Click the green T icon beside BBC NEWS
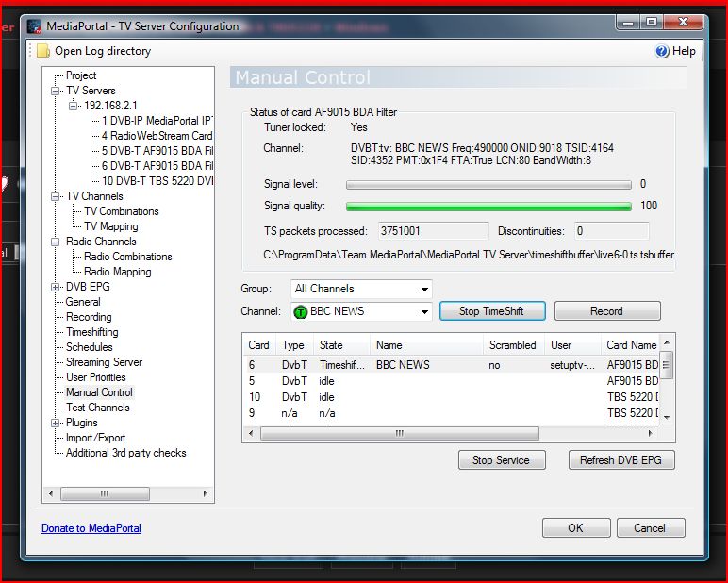Image resolution: width=728 pixels, height=583 pixels. pos(301,311)
